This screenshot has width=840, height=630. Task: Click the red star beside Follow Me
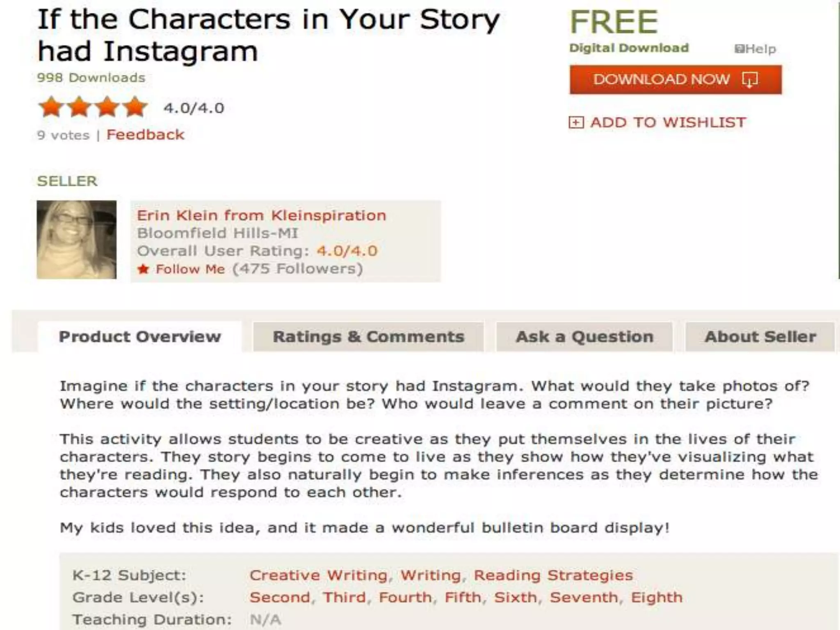(x=143, y=269)
